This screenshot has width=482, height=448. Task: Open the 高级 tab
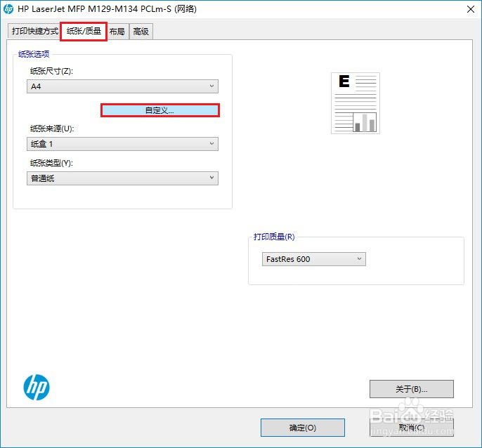141,32
